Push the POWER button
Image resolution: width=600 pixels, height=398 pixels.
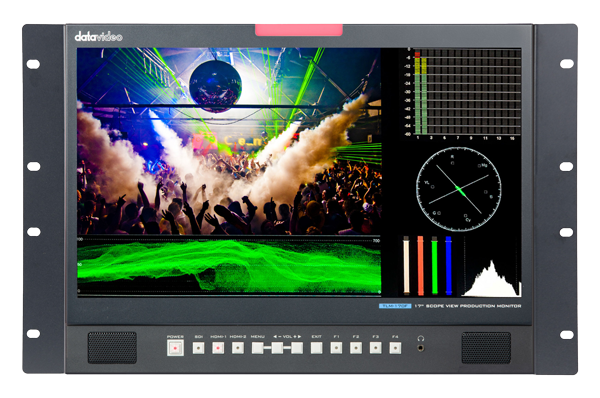[x=175, y=348]
